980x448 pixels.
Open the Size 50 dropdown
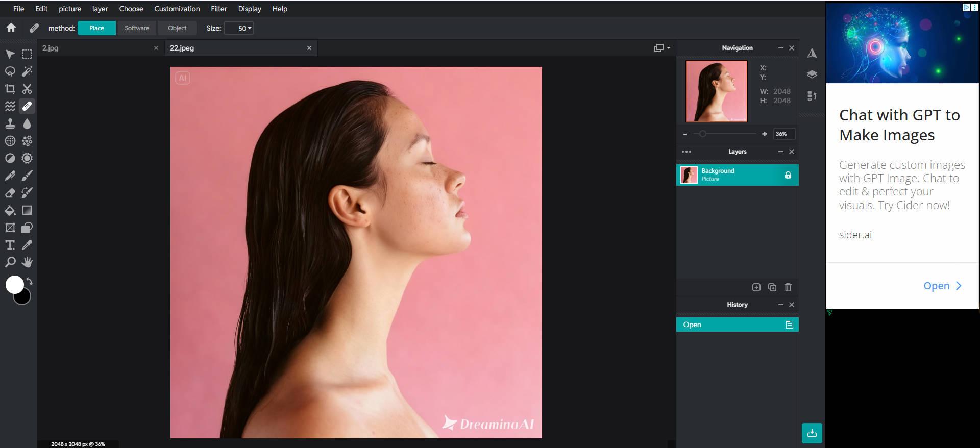(x=239, y=28)
